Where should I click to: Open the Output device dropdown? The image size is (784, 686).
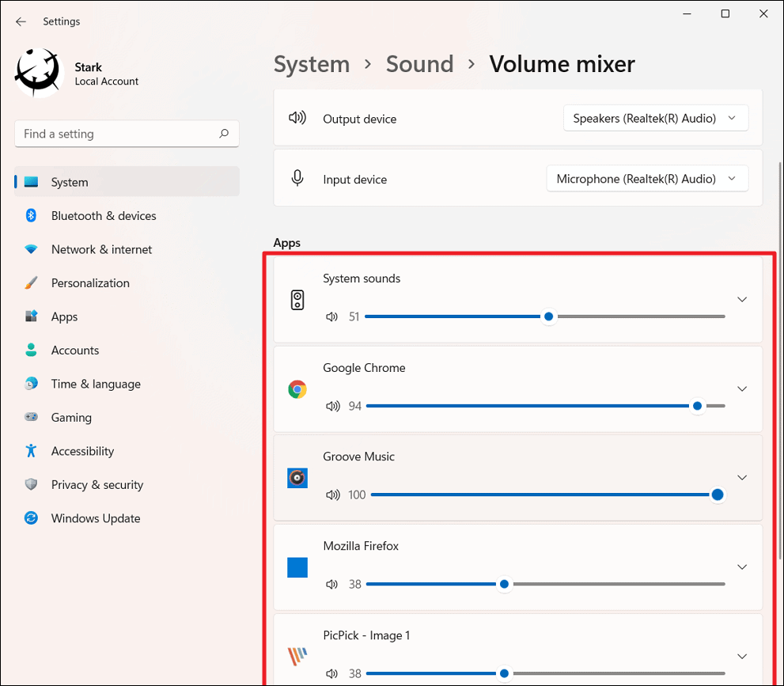[x=655, y=117]
